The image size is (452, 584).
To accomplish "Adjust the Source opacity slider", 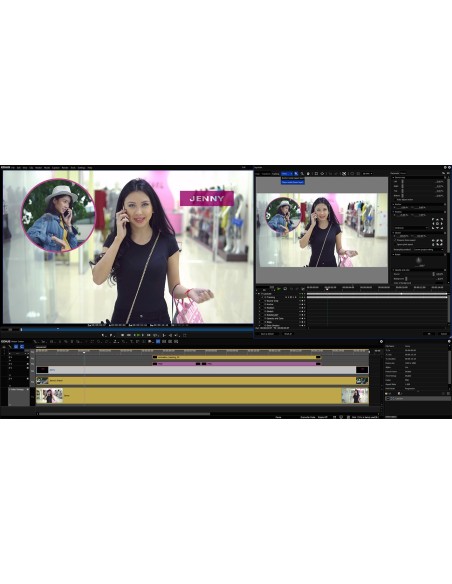I will (x=433, y=274).
